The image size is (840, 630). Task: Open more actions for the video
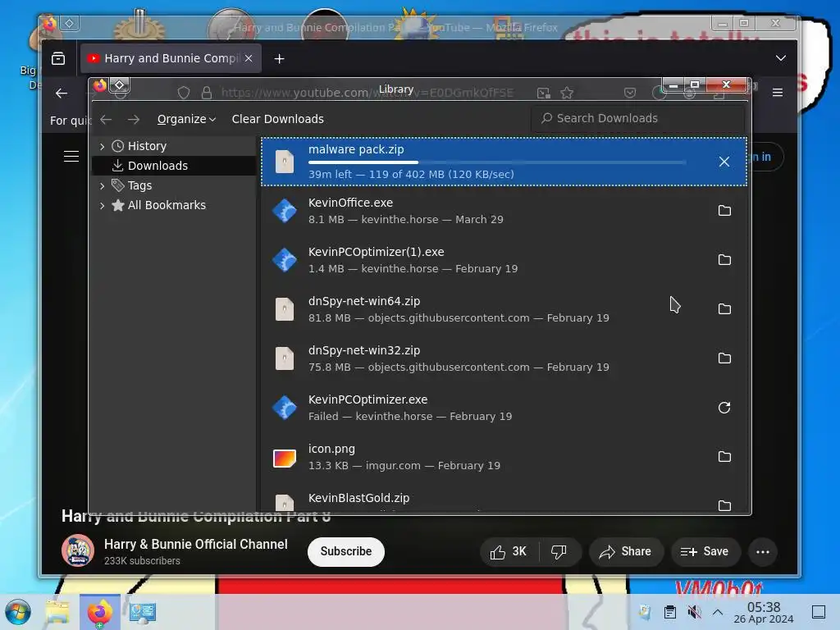pos(762,552)
